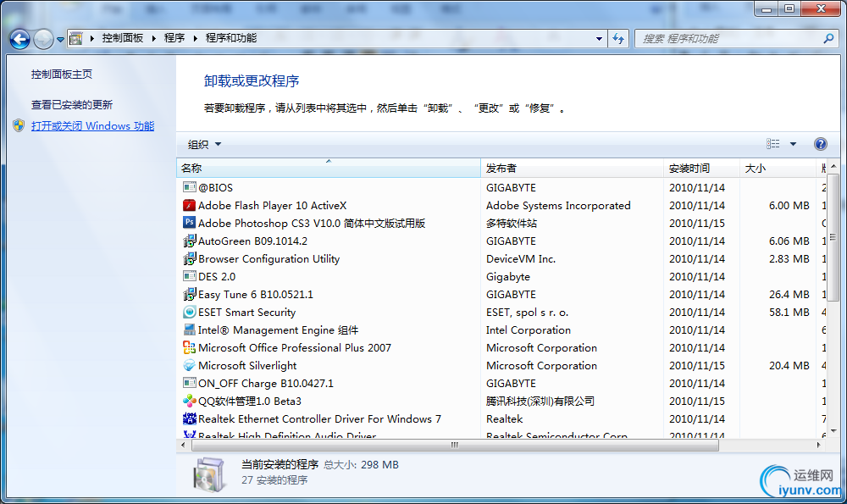847x504 pixels.
Task: Sort by the 安装时间 column header
Action: (701, 168)
